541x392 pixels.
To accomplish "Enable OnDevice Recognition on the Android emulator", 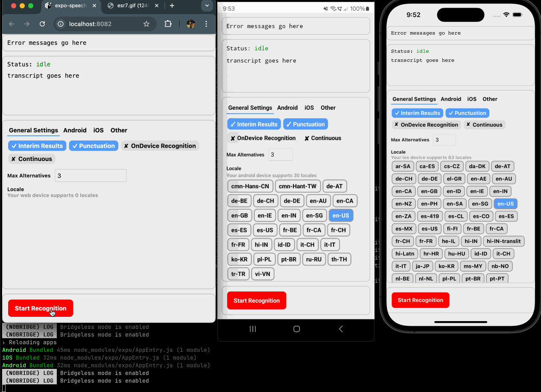I will 263,138.
